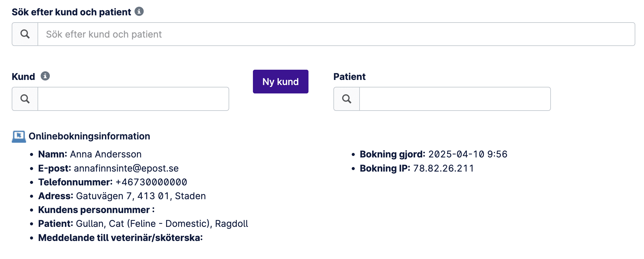Click address Gatuvägen 7, 413 01, Staden
Viewport: 644px width, 259px height.
tap(141, 196)
